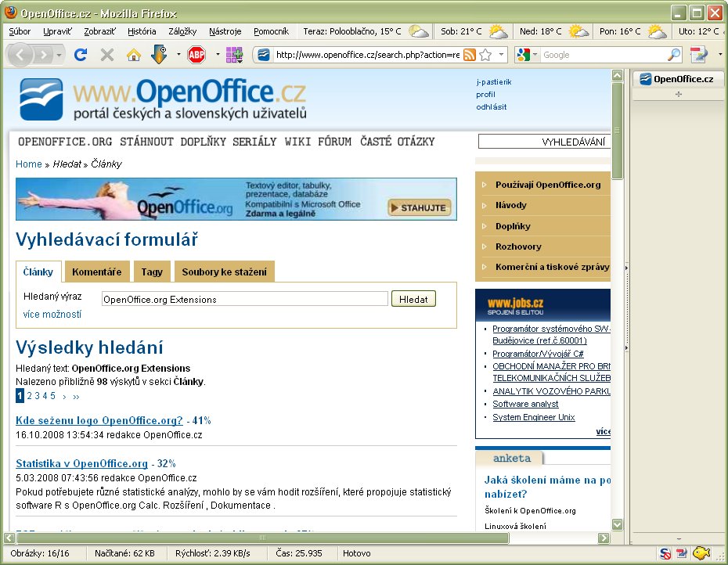
Task: Open the Súbor menu
Action: [20, 31]
